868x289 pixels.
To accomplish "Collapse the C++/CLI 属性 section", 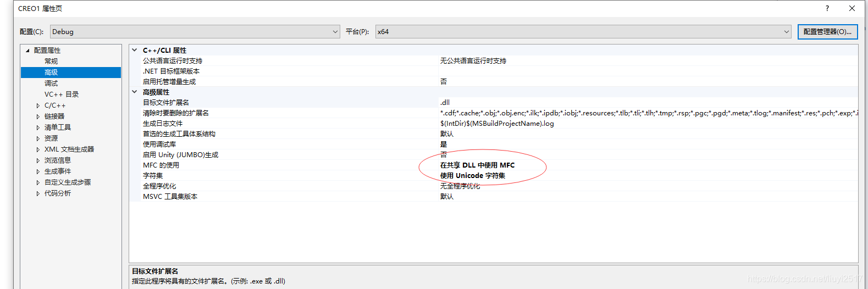I will [x=135, y=50].
